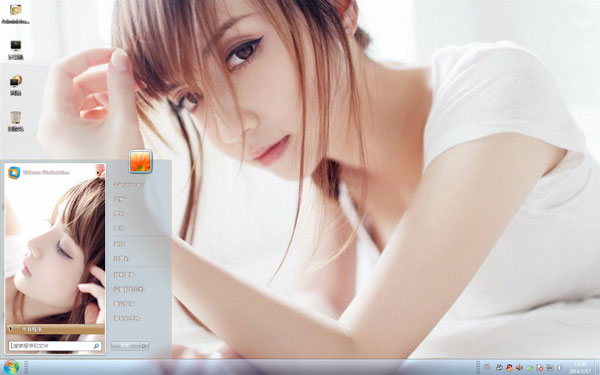Open the Windows Start orb
Screen dimensions: 600x375
pos(11,367)
